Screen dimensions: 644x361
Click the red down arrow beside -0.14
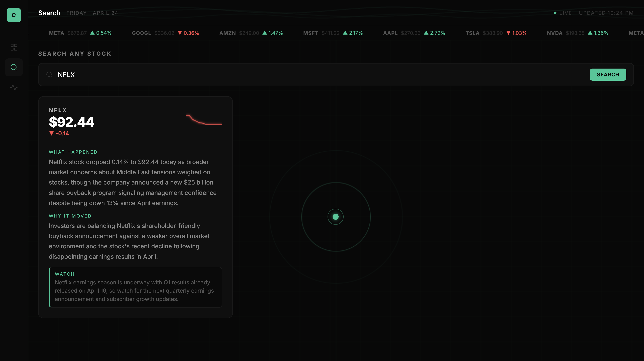pos(51,133)
